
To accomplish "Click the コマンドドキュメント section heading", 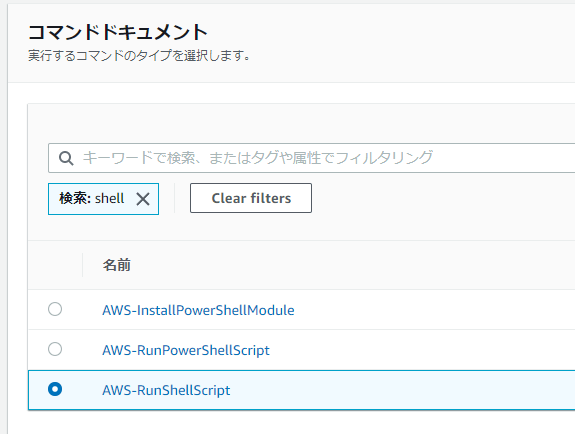I will (118, 32).
